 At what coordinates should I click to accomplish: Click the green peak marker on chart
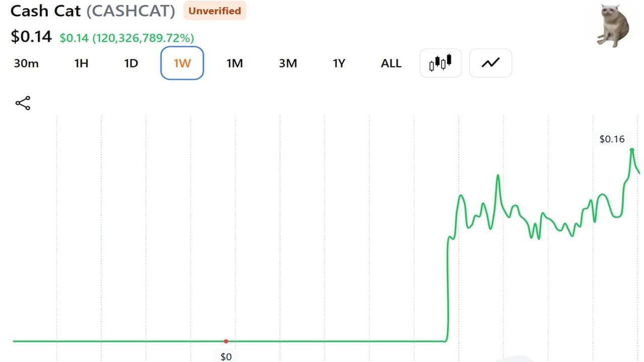[x=632, y=150]
